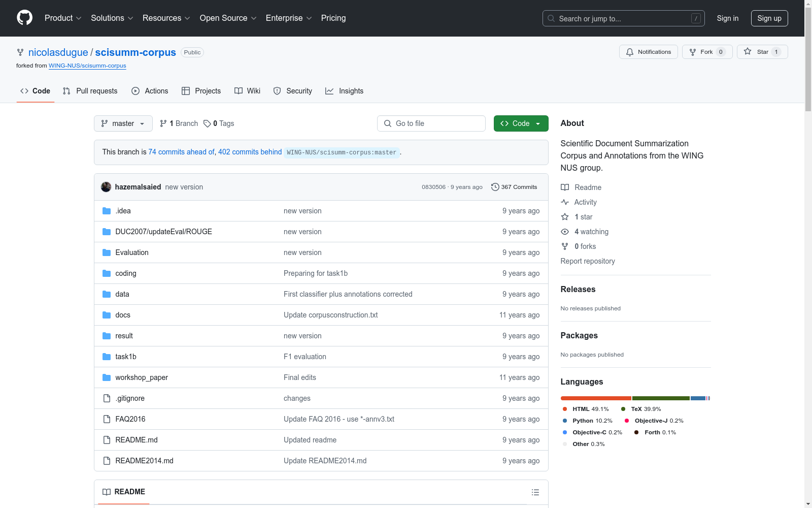This screenshot has height=508, width=812.
Task: Select the Code tab
Action: pyautogui.click(x=36, y=91)
